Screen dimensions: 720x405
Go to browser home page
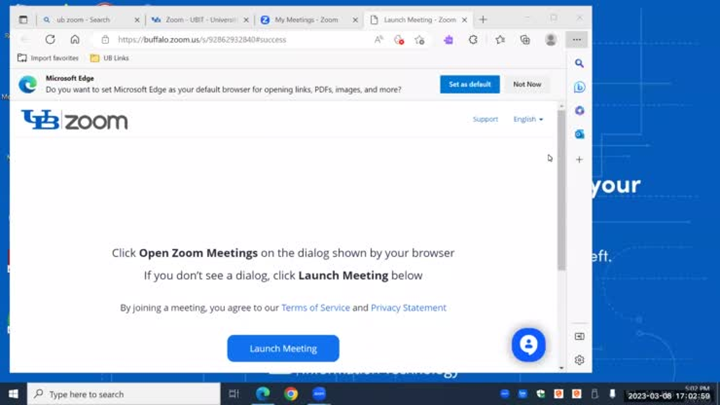pyautogui.click(x=75, y=40)
